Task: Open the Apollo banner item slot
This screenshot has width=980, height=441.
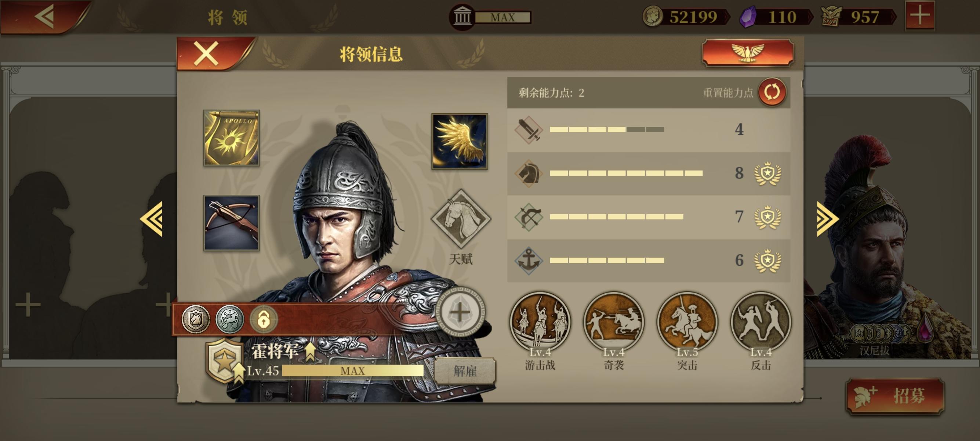Action: pos(231,138)
